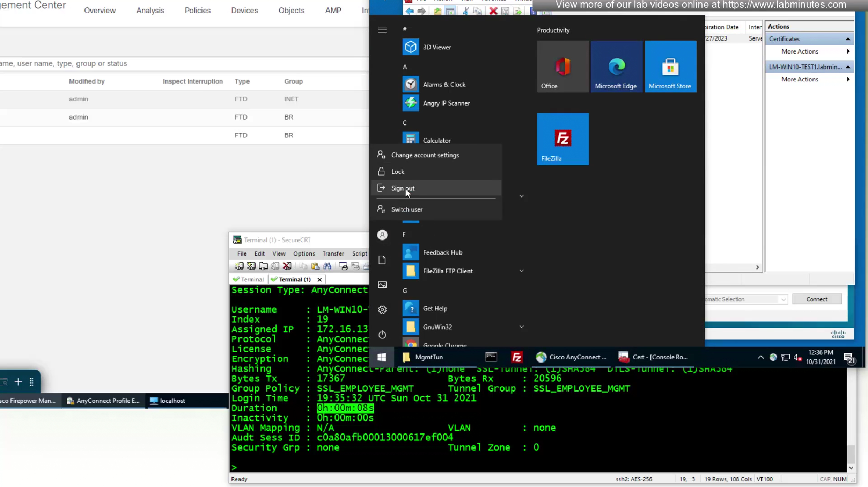Open the Policies navigation link

198,10
